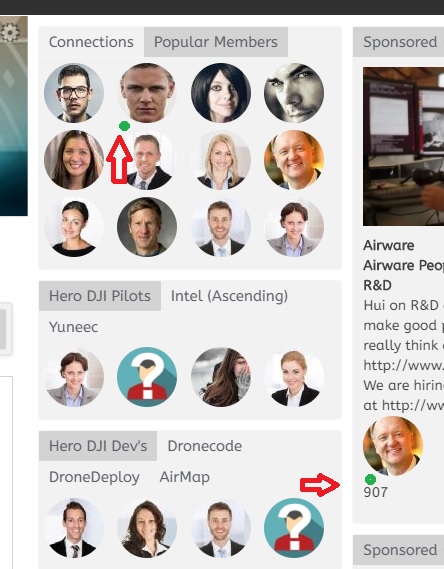Viewport: 444px width, 569px height.
Task: Click the green online dot under second avatar
Action: [124, 126]
